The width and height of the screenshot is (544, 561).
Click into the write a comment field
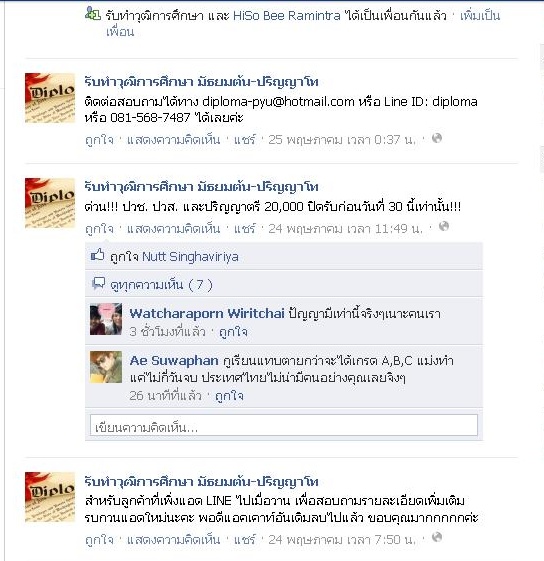284,425
